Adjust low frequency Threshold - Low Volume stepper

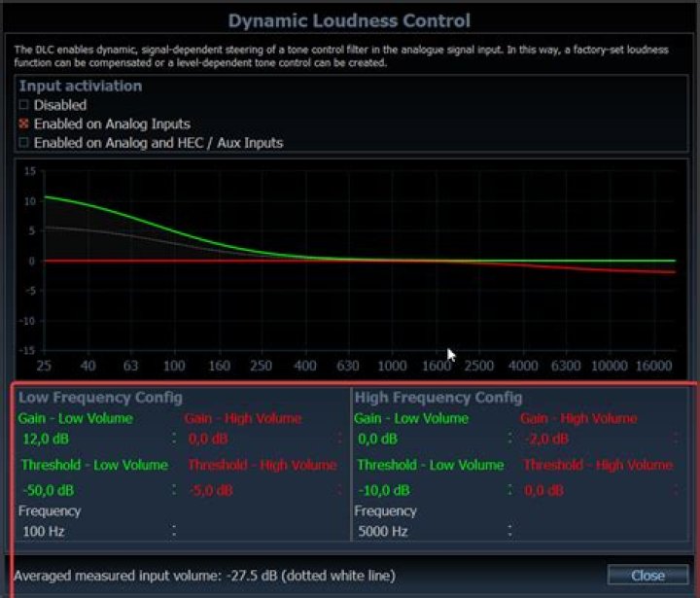[x=174, y=490]
